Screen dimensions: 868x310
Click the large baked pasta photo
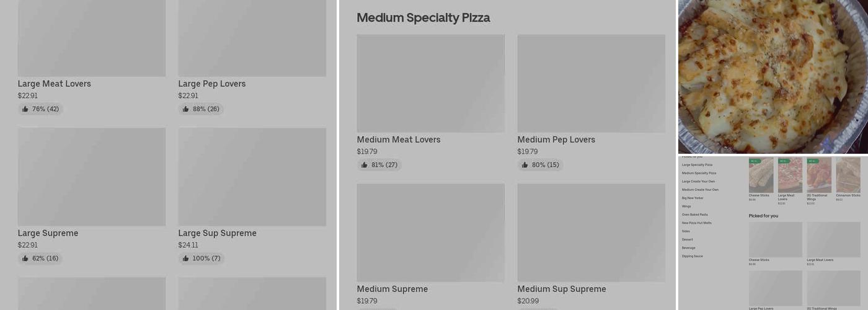pyautogui.click(x=773, y=76)
